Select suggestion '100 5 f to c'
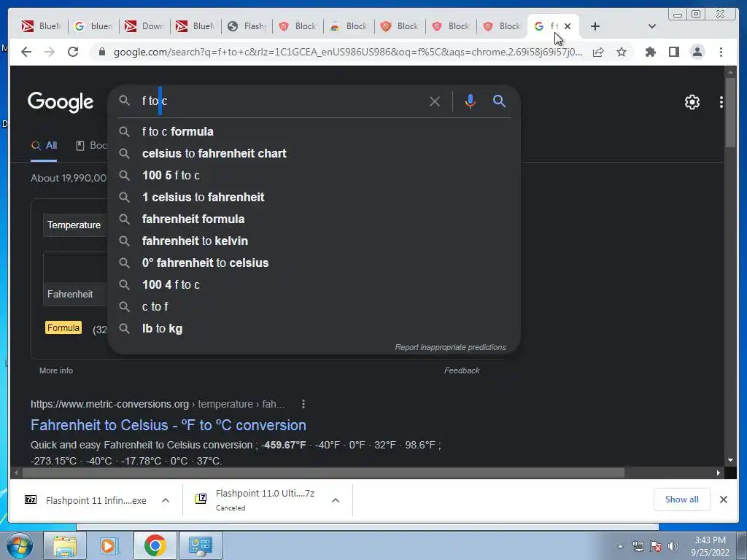Image resolution: width=747 pixels, height=560 pixels. tap(314, 175)
